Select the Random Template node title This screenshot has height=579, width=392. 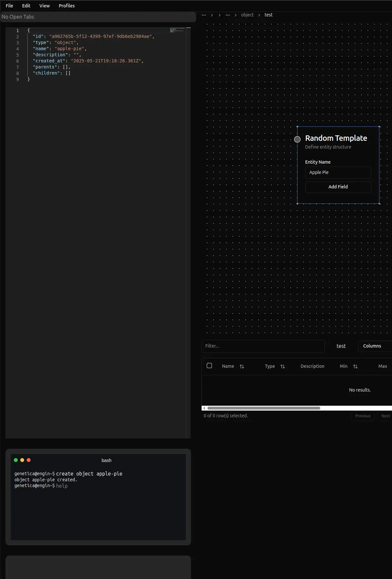(336, 138)
